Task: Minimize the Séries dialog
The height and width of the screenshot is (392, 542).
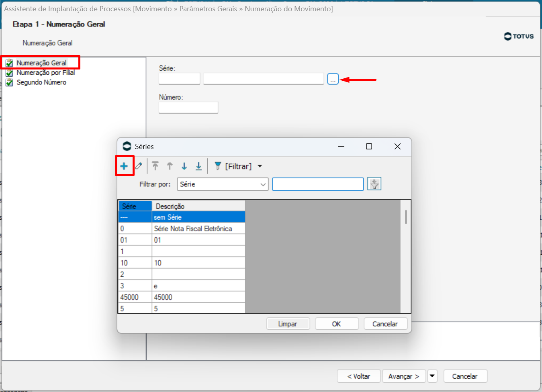Action: click(342, 147)
